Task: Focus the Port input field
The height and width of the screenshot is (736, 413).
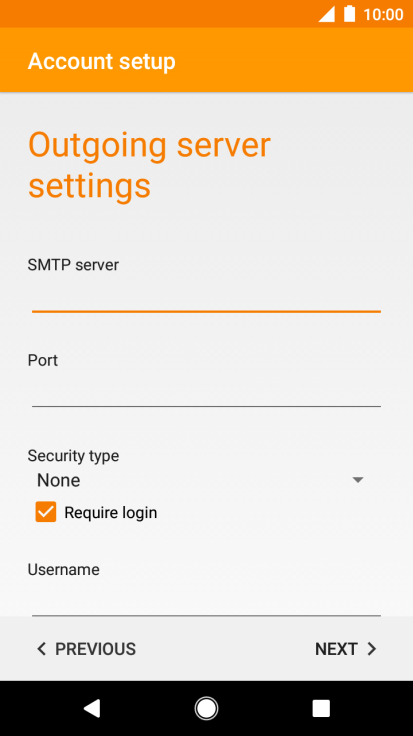Action: coord(206,391)
